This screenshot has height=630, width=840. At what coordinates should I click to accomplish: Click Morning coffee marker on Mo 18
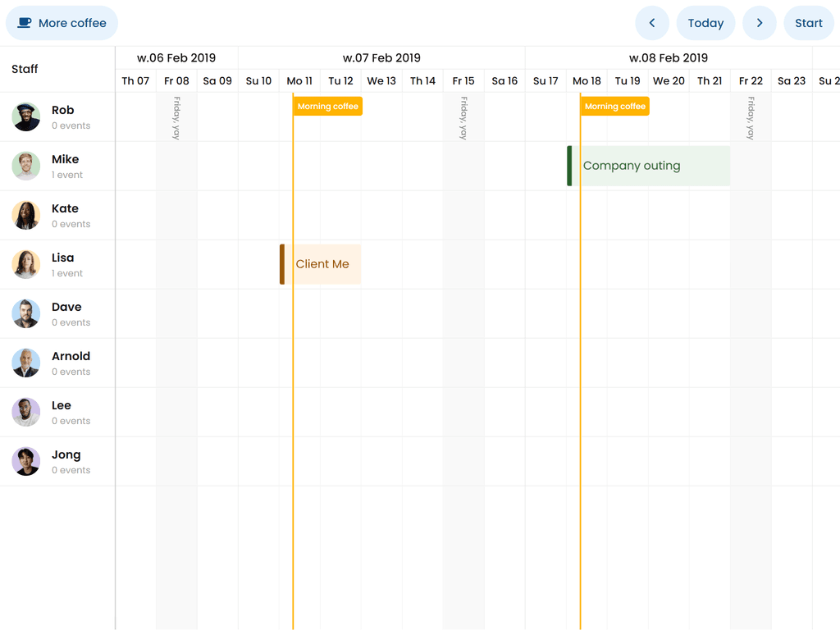[615, 107]
